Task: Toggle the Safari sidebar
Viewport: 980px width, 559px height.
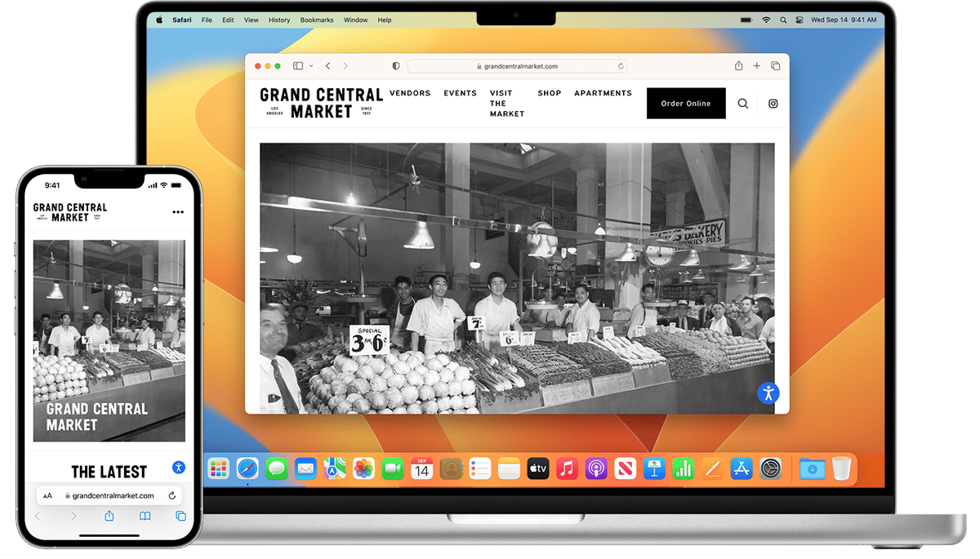Action: pos(297,65)
